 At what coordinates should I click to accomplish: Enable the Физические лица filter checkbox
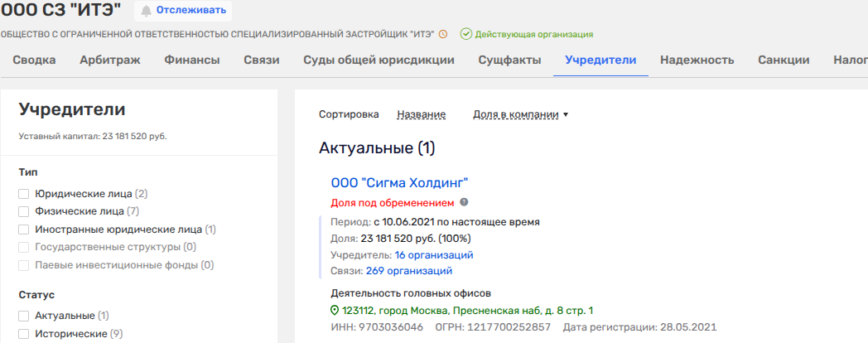[x=24, y=211]
